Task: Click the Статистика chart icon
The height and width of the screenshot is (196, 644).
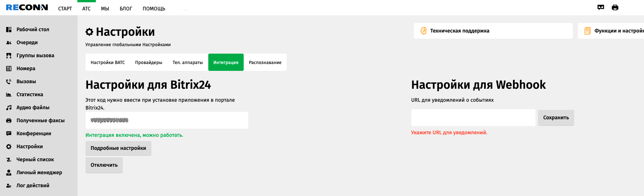Action: 9,95
